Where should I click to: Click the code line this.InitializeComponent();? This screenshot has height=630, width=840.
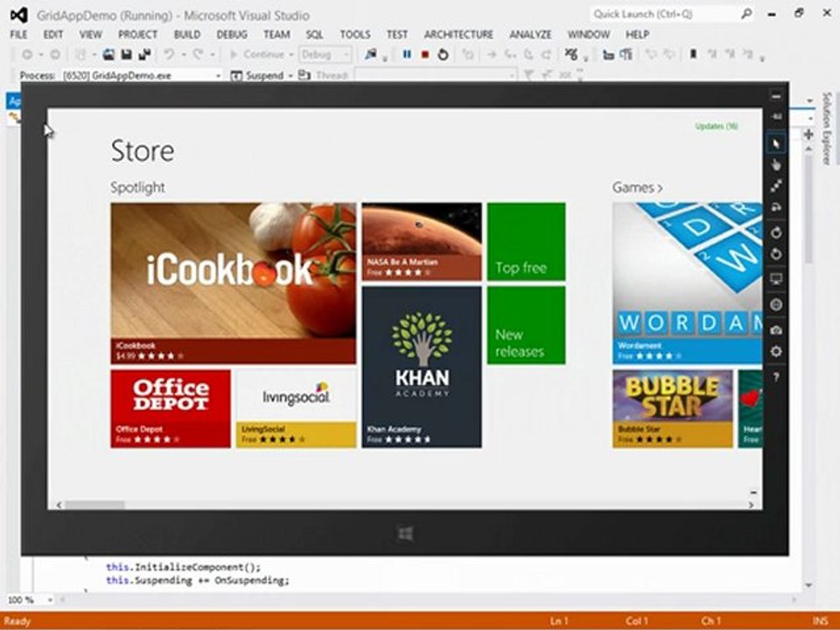[183, 567]
